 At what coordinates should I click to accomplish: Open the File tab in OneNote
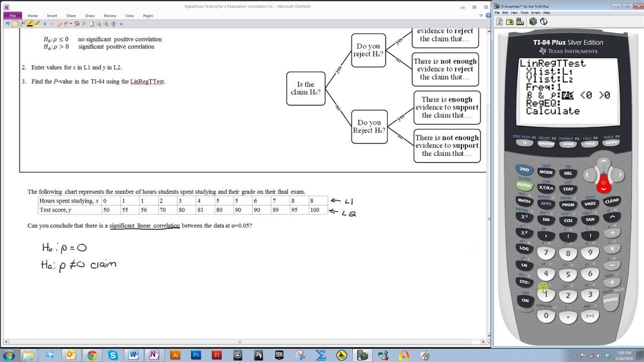coord(12,16)
